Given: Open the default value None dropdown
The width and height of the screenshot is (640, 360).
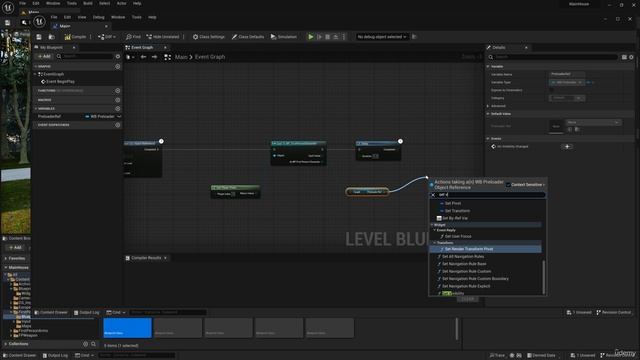Looking at the screenshot, I should coord(593,122).
